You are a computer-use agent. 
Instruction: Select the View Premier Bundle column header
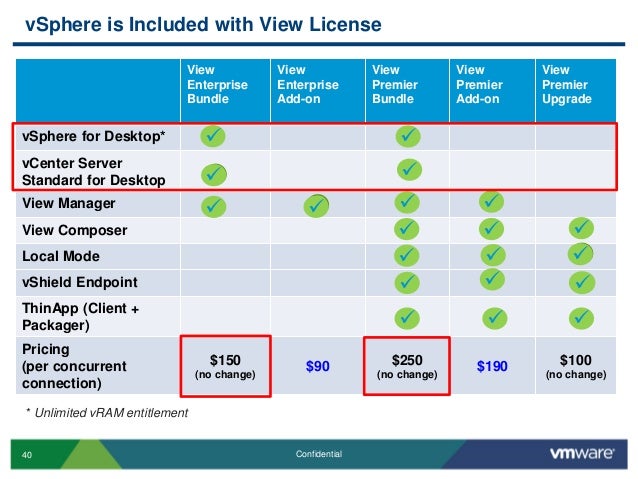click(407, 90)
